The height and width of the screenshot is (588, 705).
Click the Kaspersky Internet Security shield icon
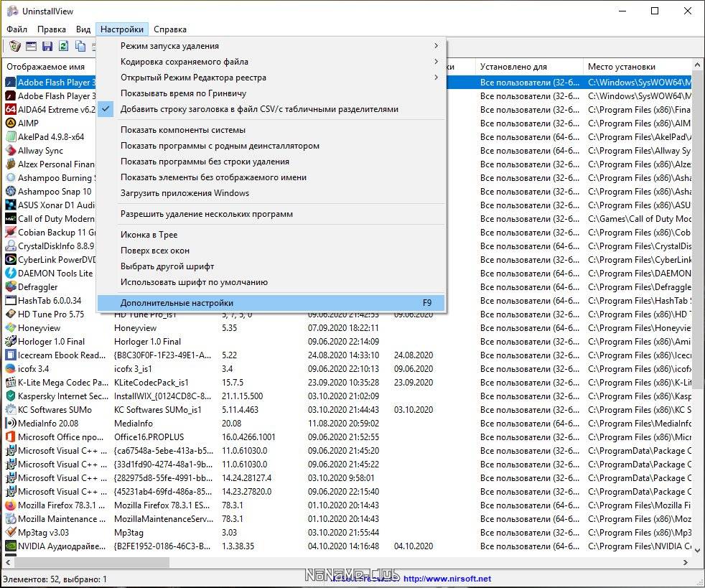11,396
